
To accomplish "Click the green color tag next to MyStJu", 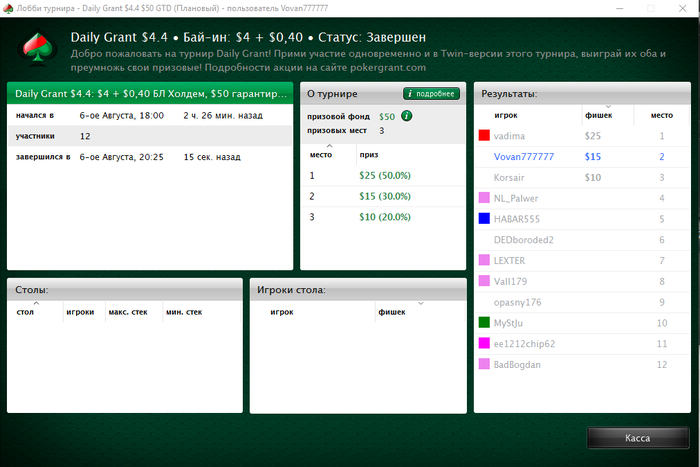I will click(484, 322).
